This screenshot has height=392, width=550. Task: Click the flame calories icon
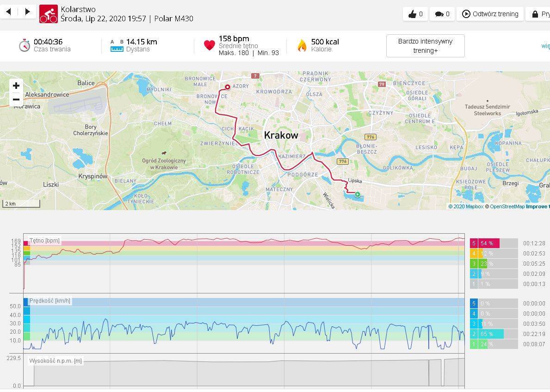point(302,45)
